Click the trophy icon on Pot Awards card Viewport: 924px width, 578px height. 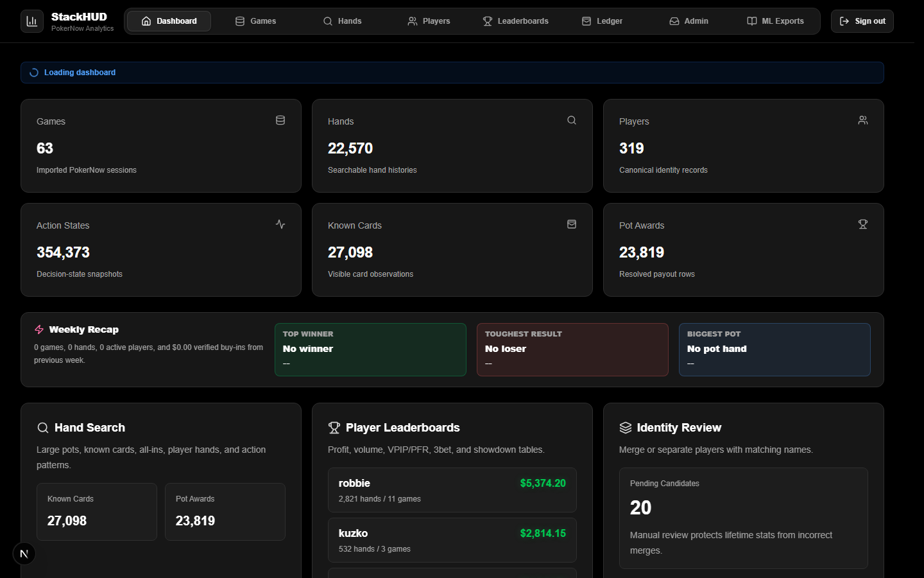(863, 224)
